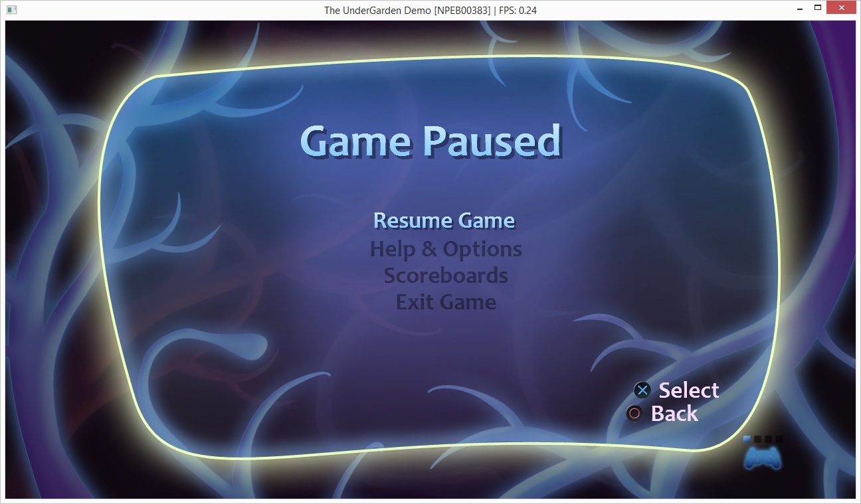This screenshot has width=861, height=504.
Task: Open the Help & Options menu entry
Action: click(x=446, y=249)
